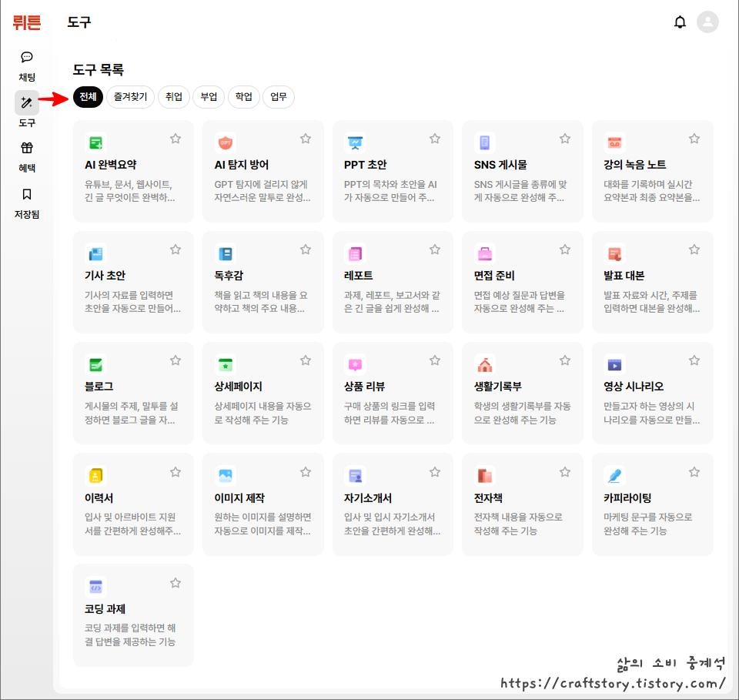
Task: Toggle favorite star on 카피라이팅
Action: pos(694,471)
